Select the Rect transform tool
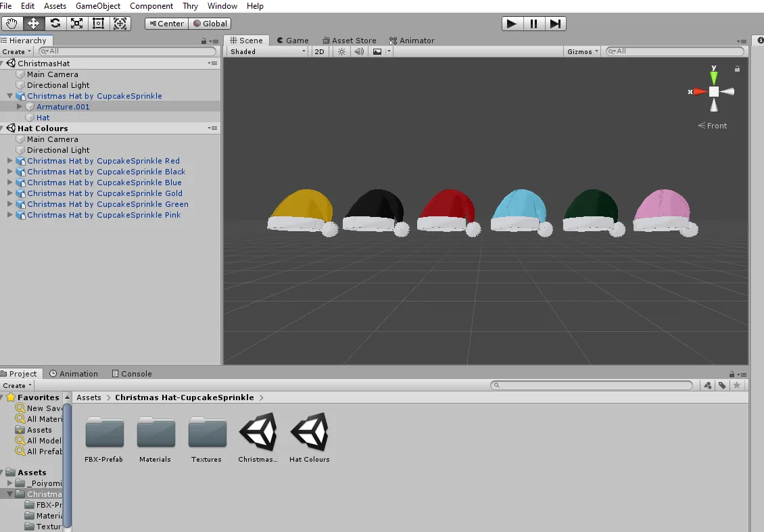The width and height of the screenshot is (764, 532). coord(98,24)
